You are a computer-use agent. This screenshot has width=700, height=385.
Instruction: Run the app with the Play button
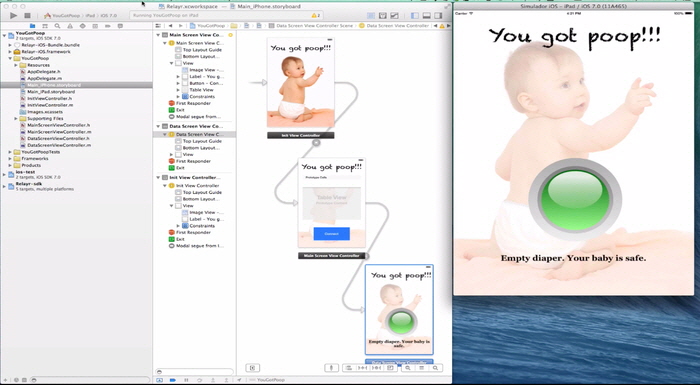tap(13, 16)
